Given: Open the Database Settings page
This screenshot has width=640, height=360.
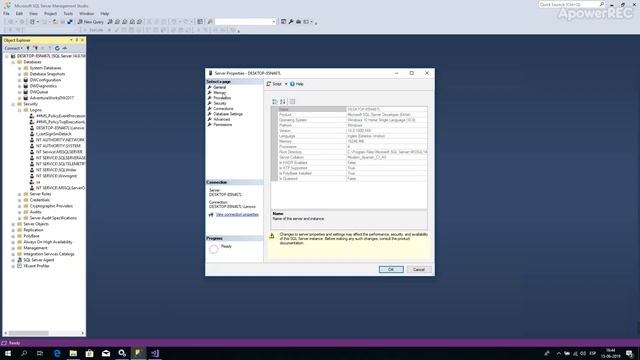Looking at the screenshot, I should [x=228, y=114].
